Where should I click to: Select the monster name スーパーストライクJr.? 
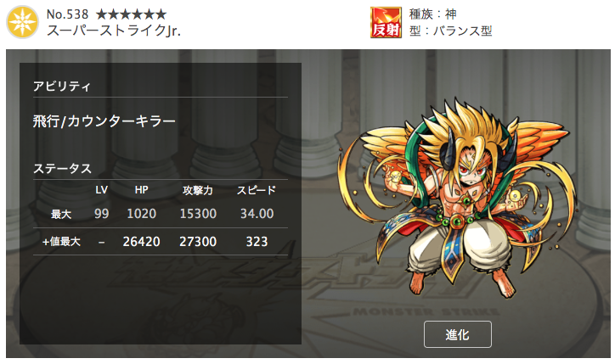coord(114,31)
